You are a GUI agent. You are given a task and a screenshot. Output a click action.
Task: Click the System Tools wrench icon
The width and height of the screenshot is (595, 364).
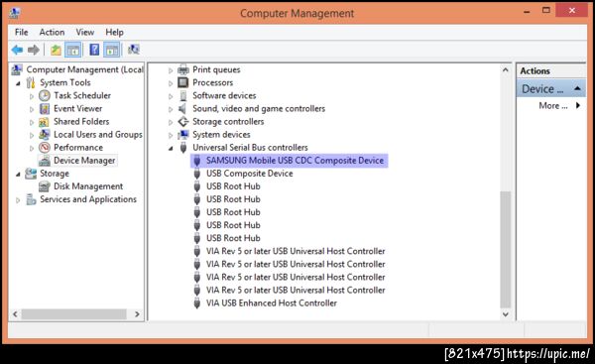pyautogui.click(x=31, y=82)
